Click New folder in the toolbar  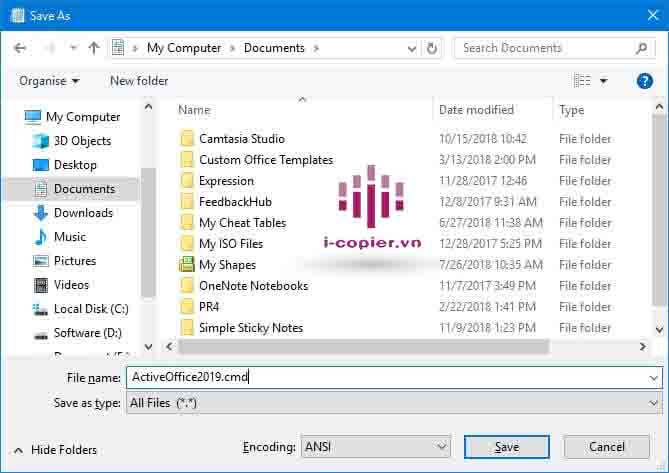tap(139, 81)
